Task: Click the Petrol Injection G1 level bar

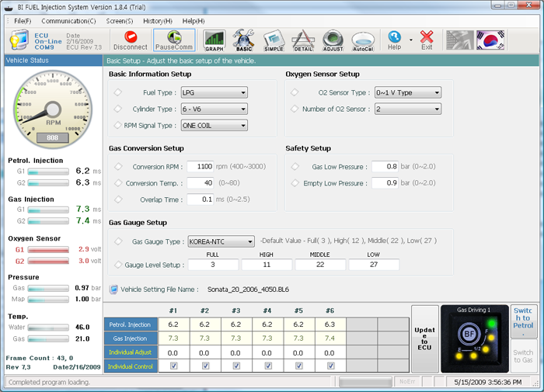Action: [48, 172]
